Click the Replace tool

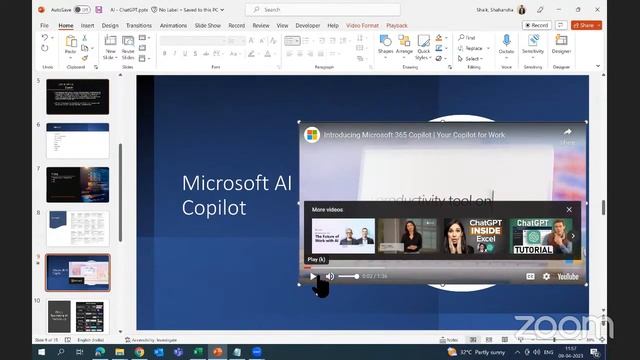click(473, 48)
